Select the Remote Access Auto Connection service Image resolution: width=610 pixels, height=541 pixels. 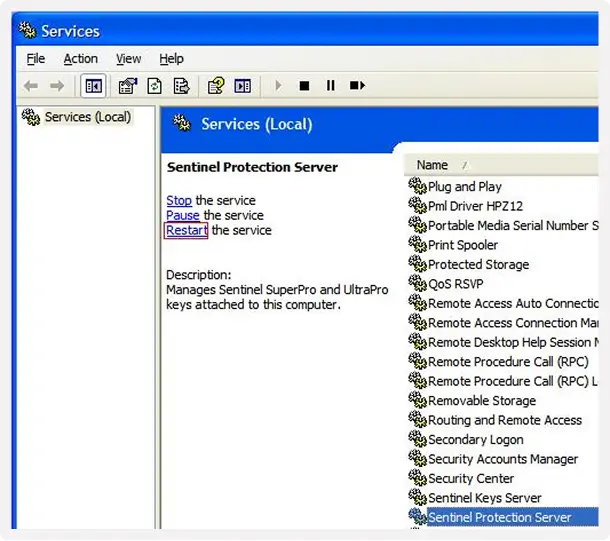513,303
